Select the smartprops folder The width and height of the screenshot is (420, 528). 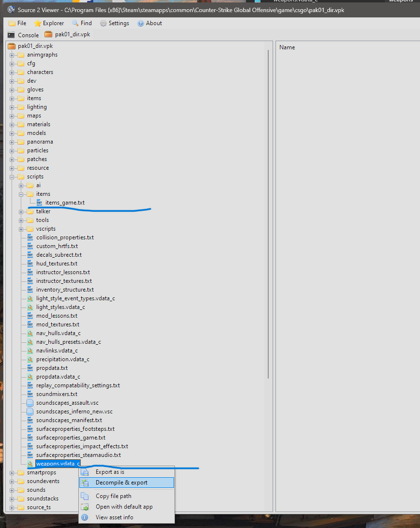tap(42, 473)
